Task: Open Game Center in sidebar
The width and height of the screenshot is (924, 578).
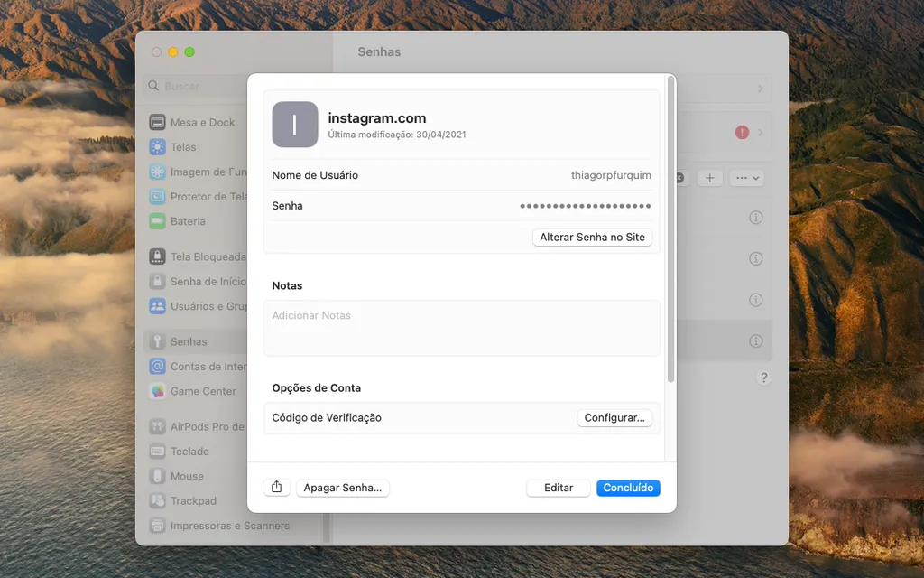Action: [193, 392]
